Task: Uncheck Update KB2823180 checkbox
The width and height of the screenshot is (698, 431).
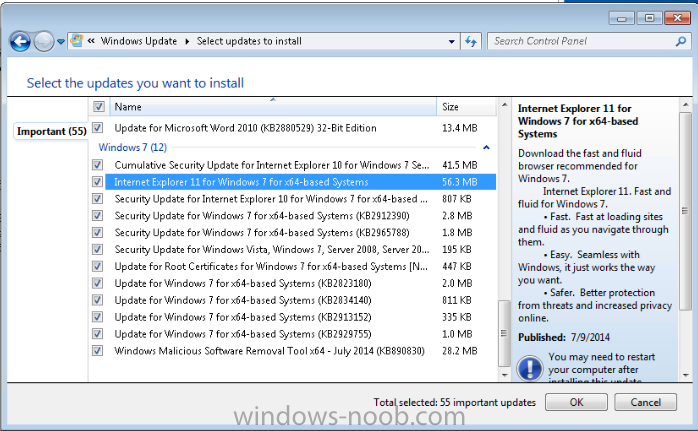Action: pyautogui.click(x=97, y=283)
